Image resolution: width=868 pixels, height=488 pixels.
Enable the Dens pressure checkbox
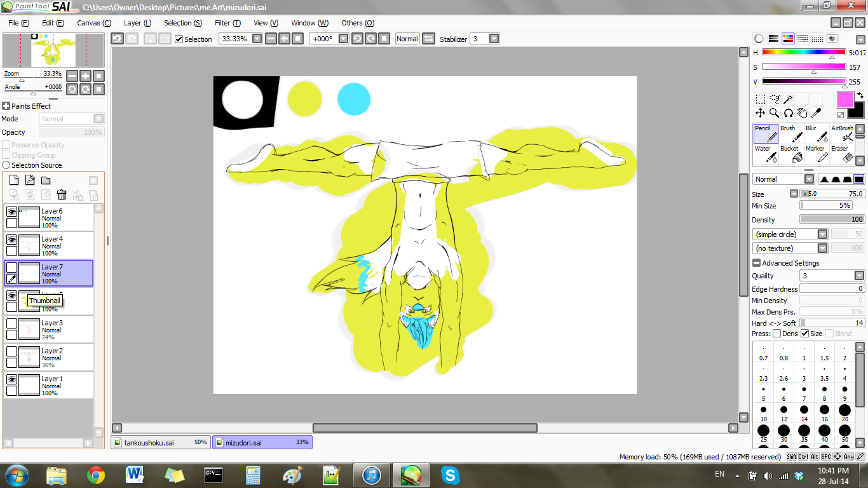coord(776,334)
